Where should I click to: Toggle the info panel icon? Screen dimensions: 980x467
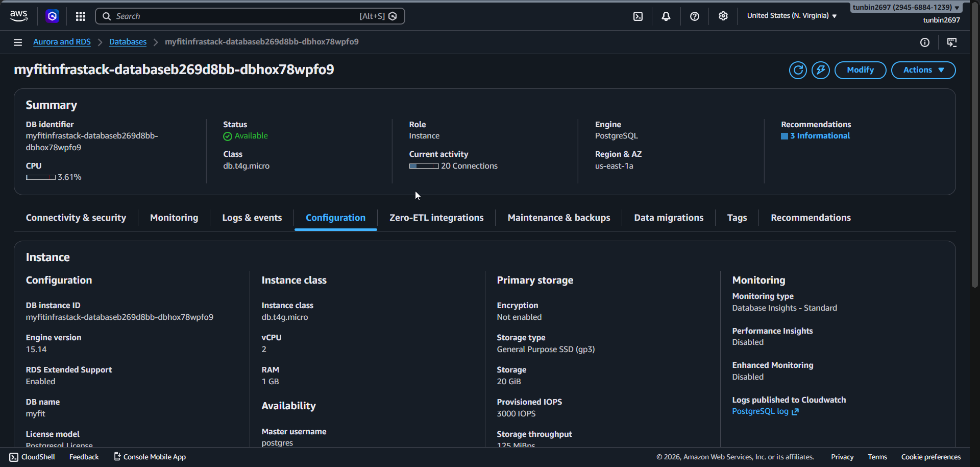[x=924, y=42]
